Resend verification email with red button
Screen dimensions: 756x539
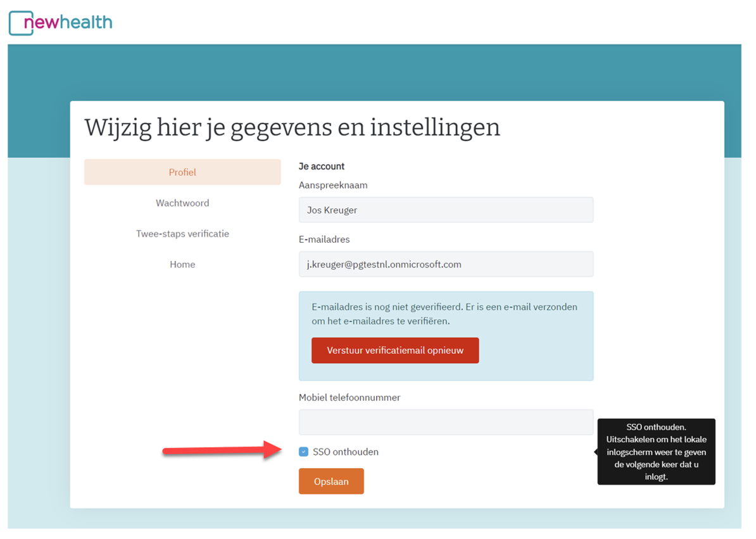point(395,350)
